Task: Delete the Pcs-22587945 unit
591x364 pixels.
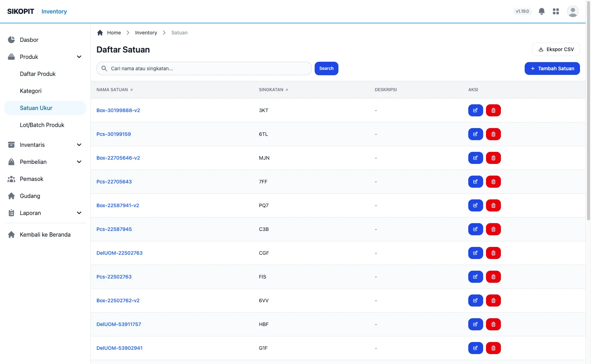Action: (x=493, y=229)
